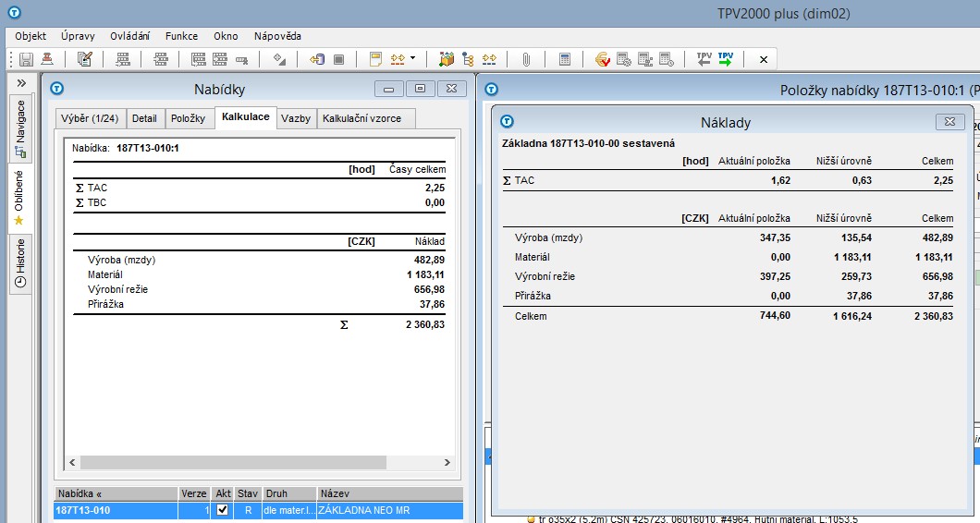Expand the sidebar using the double chevron
The height and width of the screenshot is (523, 980).
[x=21, y=83]
